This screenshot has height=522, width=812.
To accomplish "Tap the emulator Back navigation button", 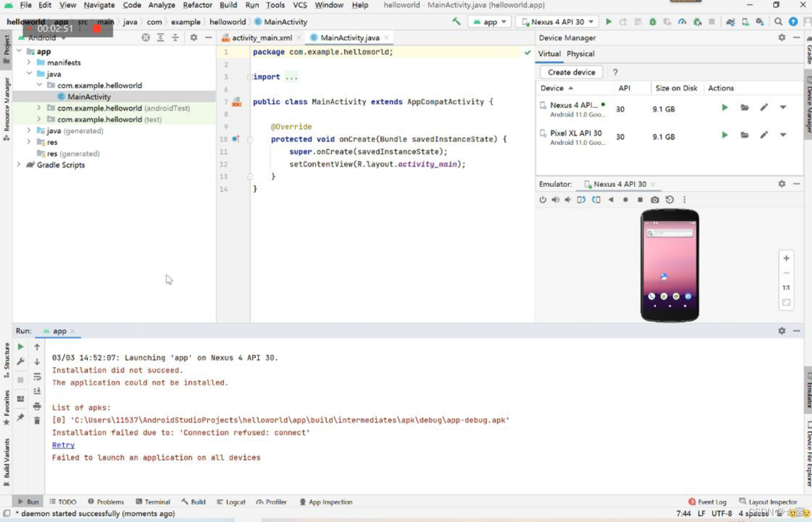I will (611, 200).
